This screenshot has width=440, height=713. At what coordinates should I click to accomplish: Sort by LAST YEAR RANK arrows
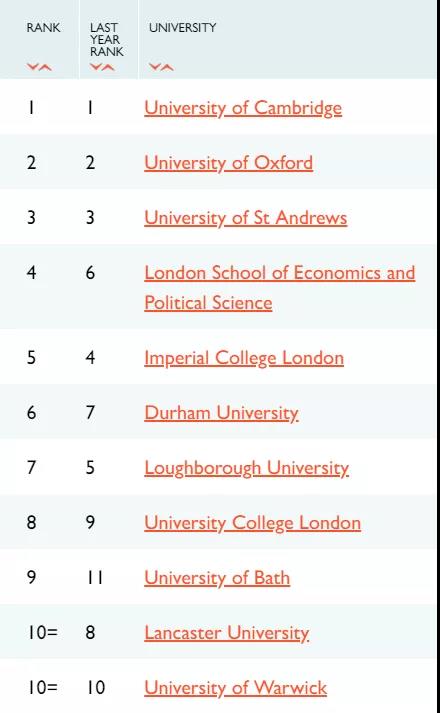[x=102, y=67]
